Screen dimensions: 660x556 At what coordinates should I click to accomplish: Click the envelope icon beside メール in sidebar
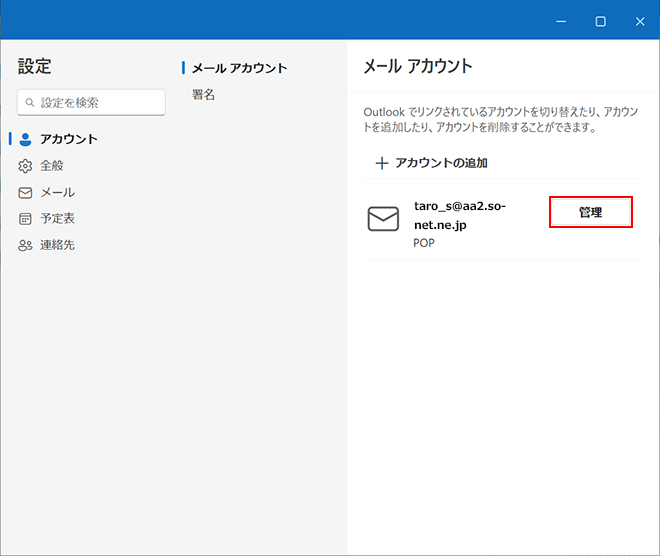click(26, 192)
